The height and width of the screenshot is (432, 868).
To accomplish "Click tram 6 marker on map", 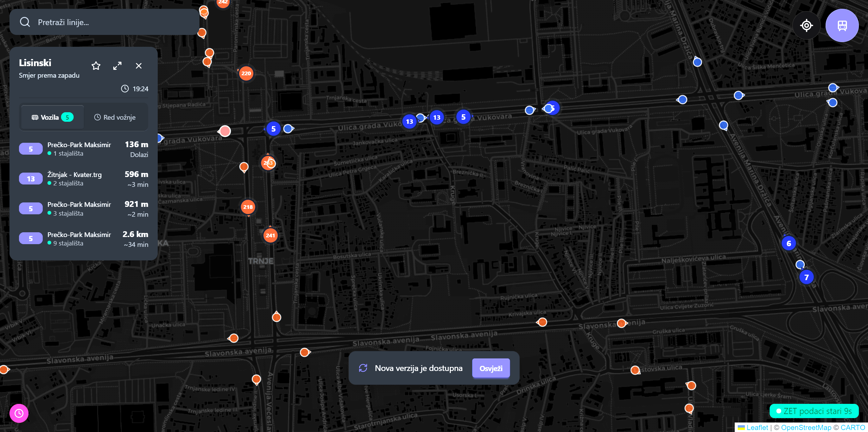I will click(x=789, y=243).
